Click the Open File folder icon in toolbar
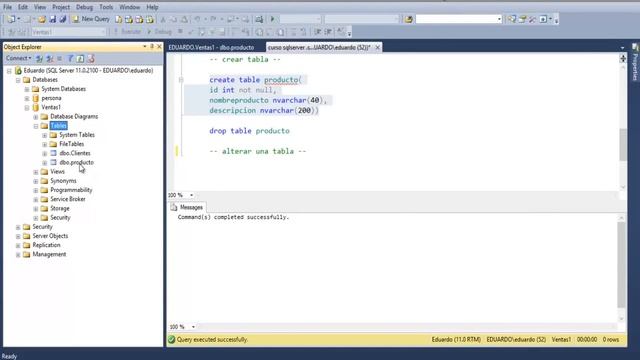The height and width of the screenshot is (360, 640). (42, 19)
